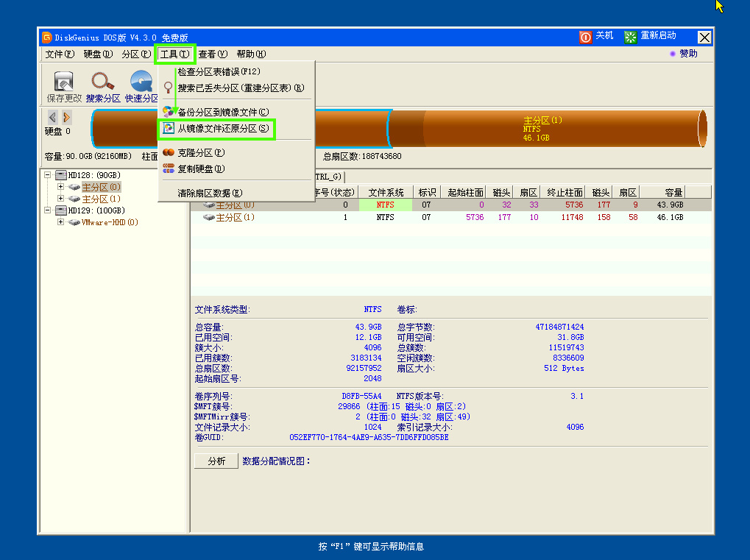Open the 文件(F) menu
Screen dimensions: 750x560
(60, 54)
